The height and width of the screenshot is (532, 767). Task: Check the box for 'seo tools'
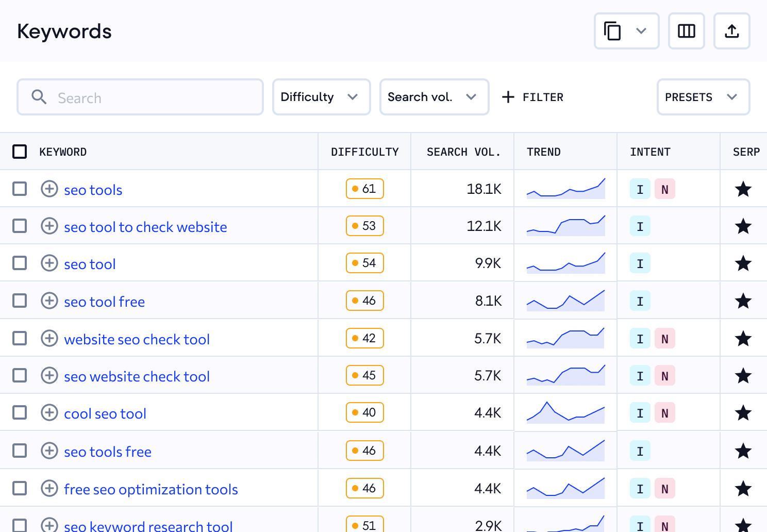20,189
